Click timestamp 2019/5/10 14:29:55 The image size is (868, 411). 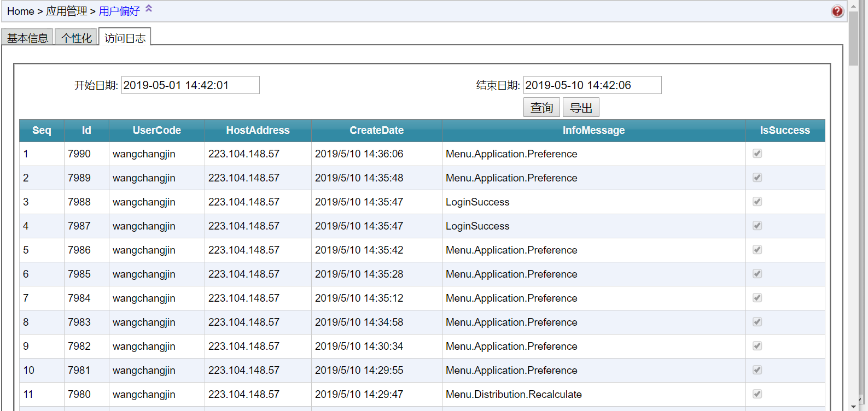[x=359, y=371]
